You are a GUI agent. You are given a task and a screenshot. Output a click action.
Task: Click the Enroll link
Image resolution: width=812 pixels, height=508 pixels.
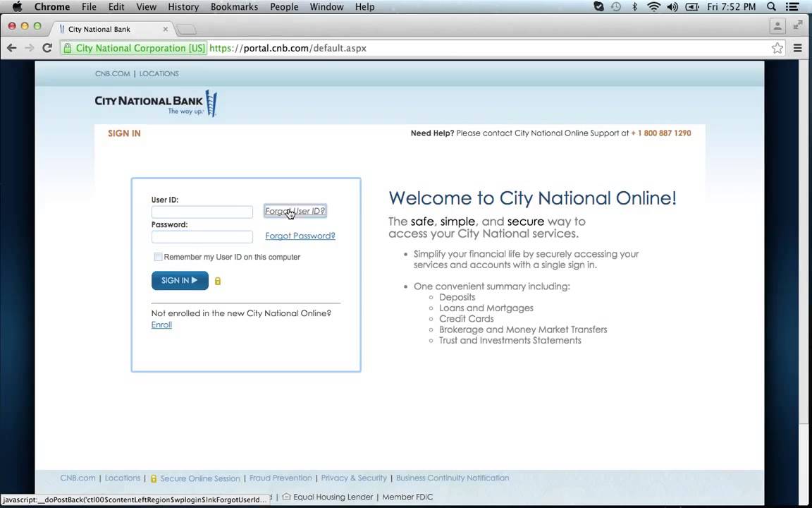[161, 325]
